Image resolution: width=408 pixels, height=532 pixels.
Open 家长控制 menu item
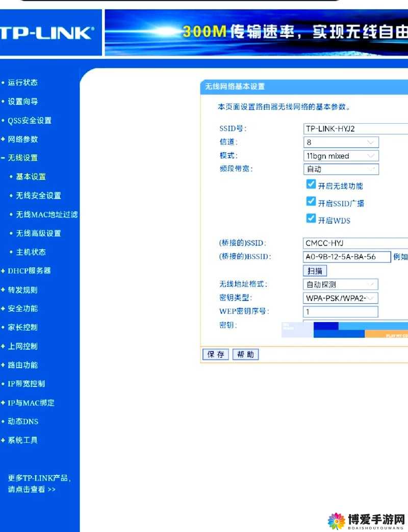tap(23, 328)
